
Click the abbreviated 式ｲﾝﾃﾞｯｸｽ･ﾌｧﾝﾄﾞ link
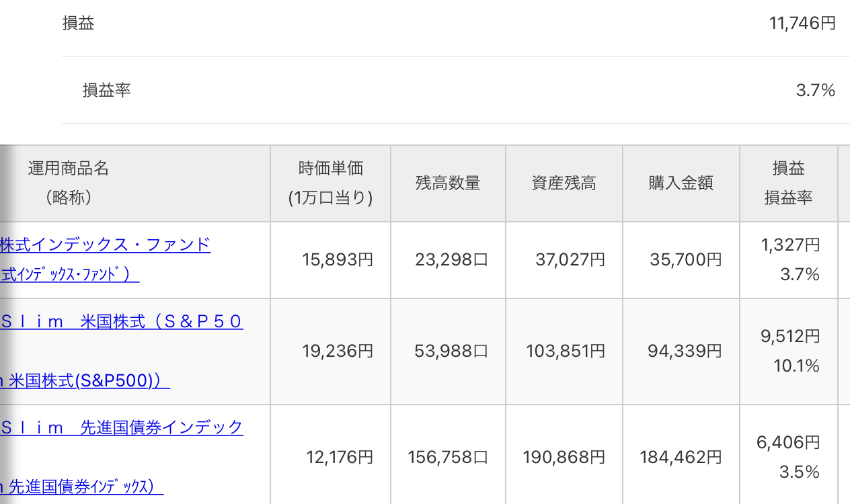(70, 275)
